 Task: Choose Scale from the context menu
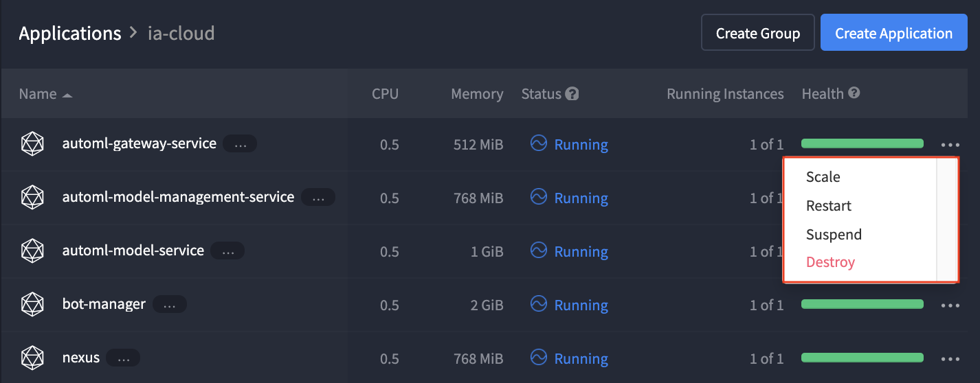(823, 177)
